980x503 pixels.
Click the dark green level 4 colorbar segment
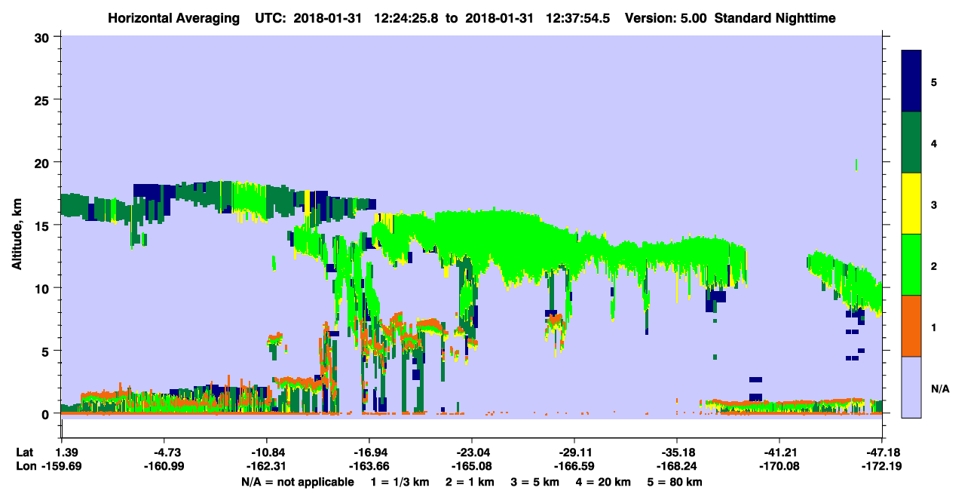(x=911, y=143)
